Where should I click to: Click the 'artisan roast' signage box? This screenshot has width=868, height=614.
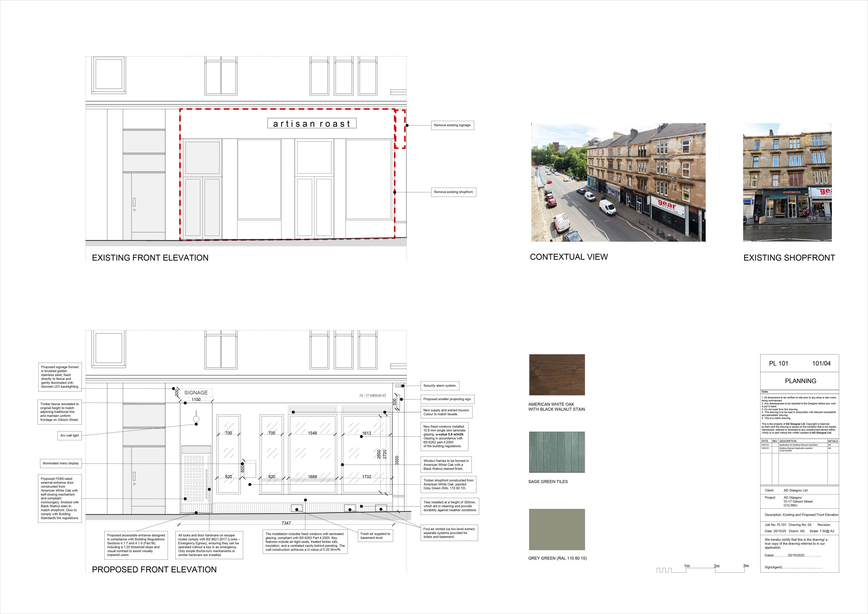tap(312, 123)
